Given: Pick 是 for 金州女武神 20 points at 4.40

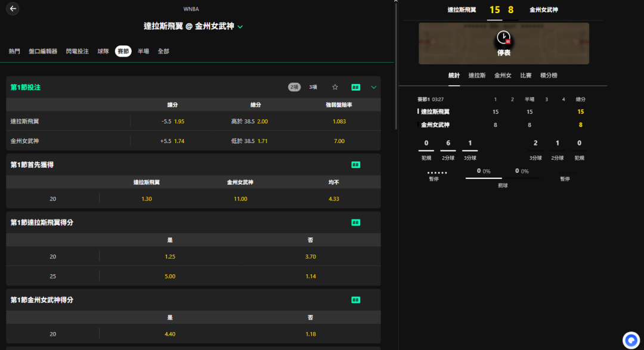Looking at the screenshot, I should click(x=170, y=334).
